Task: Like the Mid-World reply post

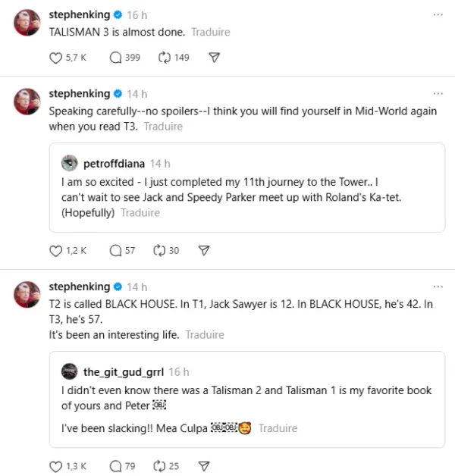Action: click(55, 250)
